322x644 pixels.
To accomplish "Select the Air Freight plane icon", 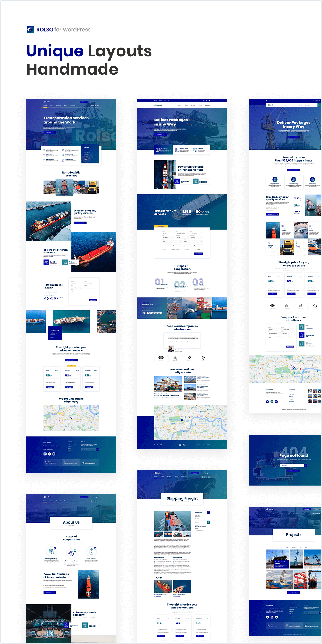I will pos(195,150).
